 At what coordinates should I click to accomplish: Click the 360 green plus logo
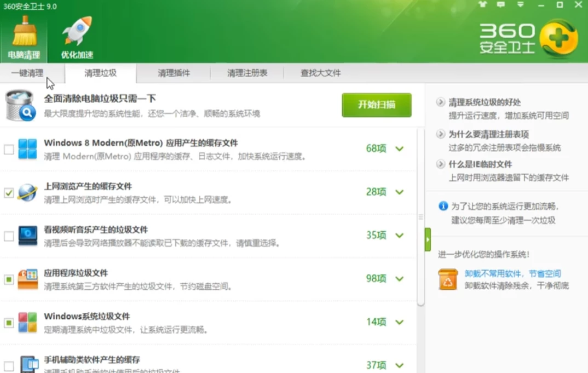(x=559, y=39)
